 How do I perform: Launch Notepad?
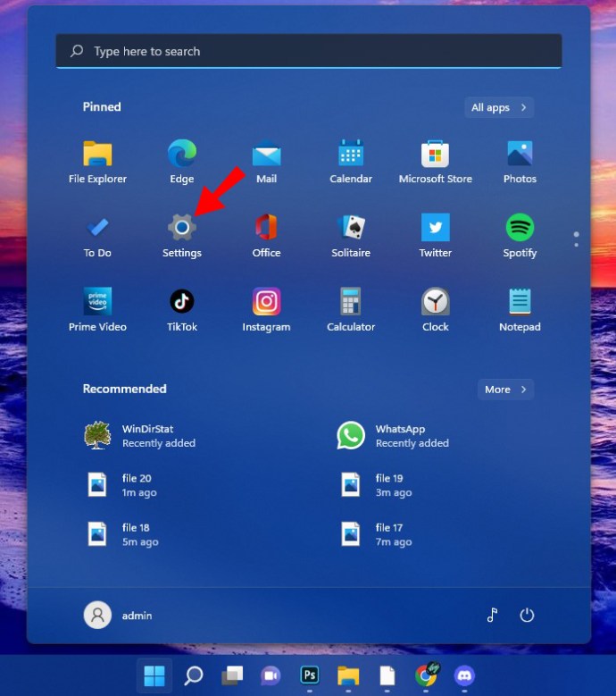520,310
